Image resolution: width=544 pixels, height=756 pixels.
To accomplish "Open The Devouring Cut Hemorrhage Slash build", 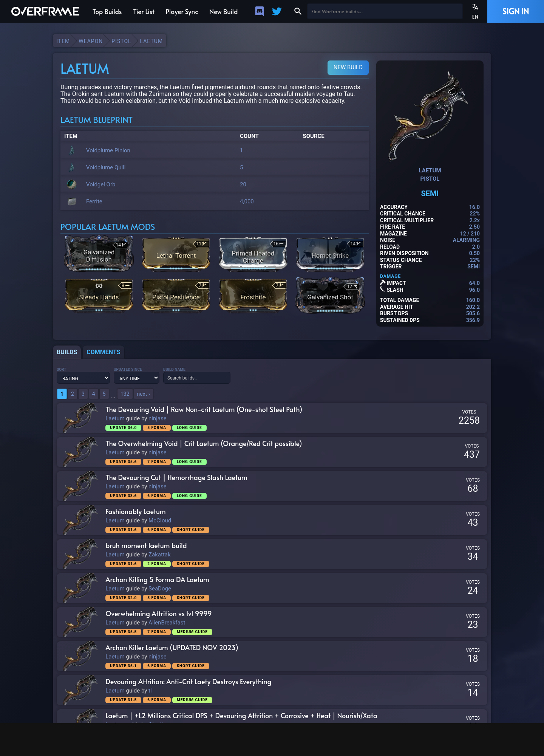I will pyautogui.click(x=176, y=478).
